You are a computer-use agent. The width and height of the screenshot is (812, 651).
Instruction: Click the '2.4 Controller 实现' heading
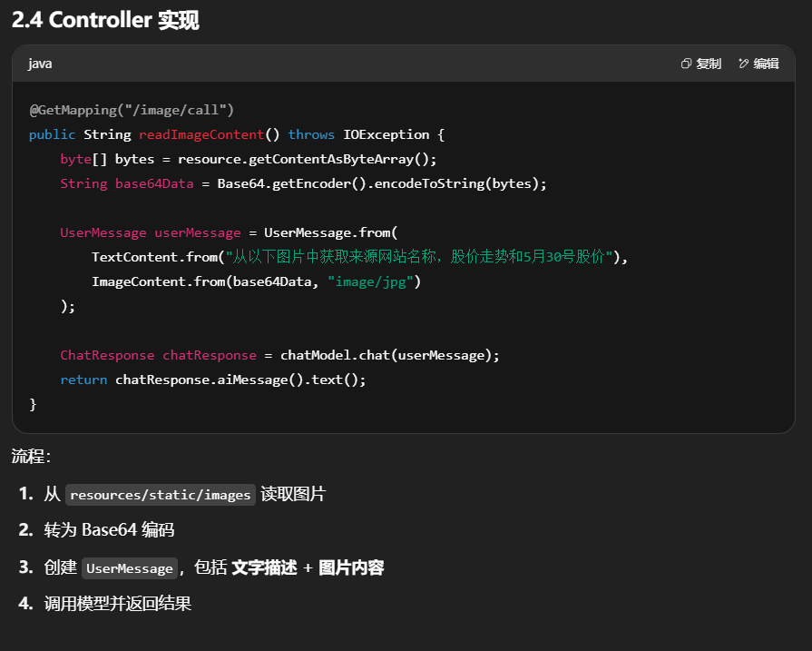point(105,20)
